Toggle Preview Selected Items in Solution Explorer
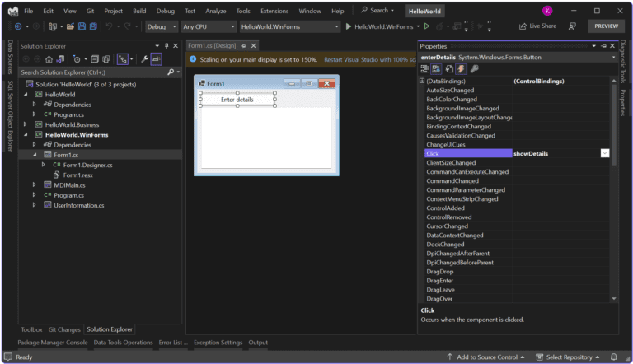This screenshot has height=364, width=633. pos(157,59)
